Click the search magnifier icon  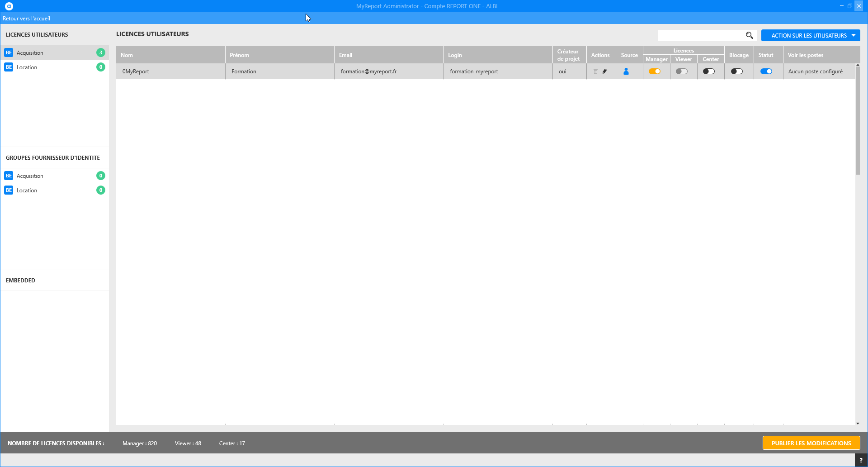click(749, 35)
